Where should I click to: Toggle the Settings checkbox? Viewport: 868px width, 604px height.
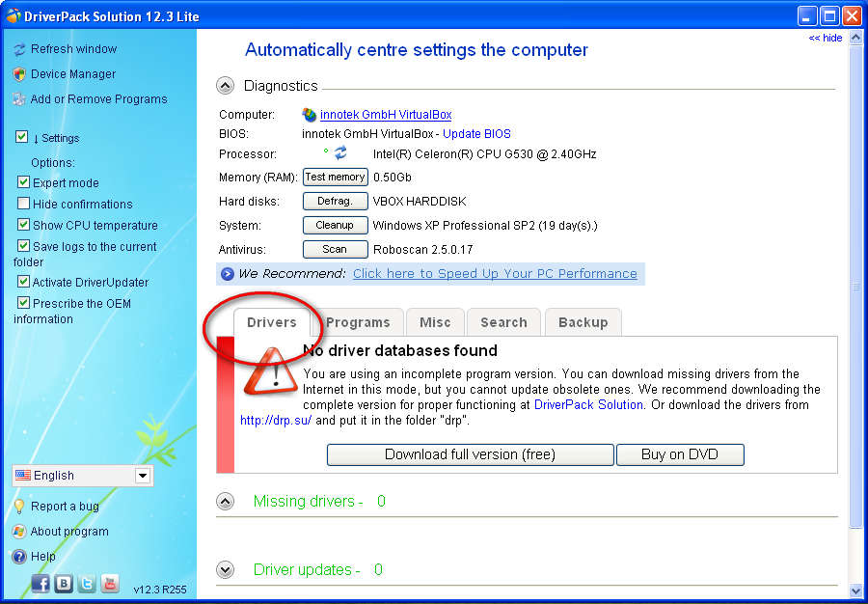tap(21, 137)
